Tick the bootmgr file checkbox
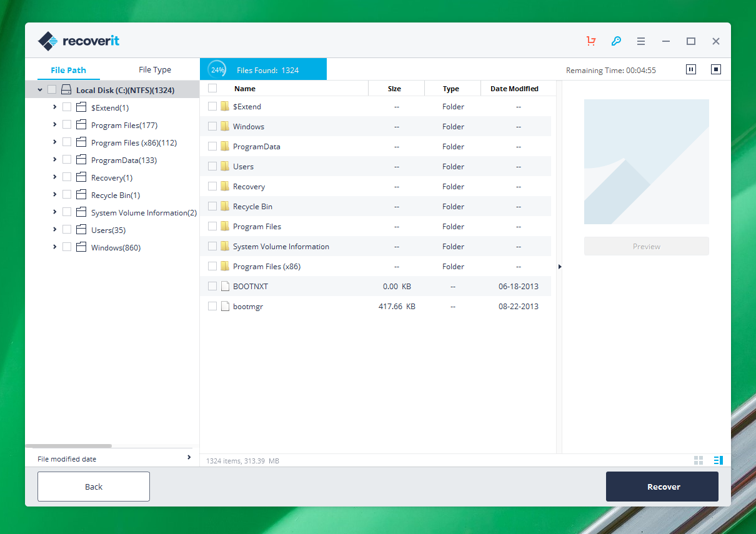 point(212,306)
